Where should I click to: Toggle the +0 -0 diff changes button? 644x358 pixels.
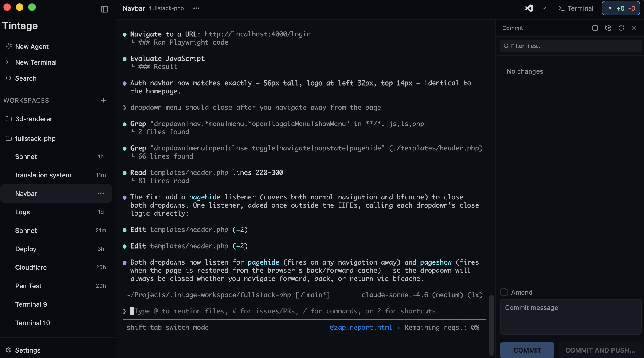tap(621, 8)
